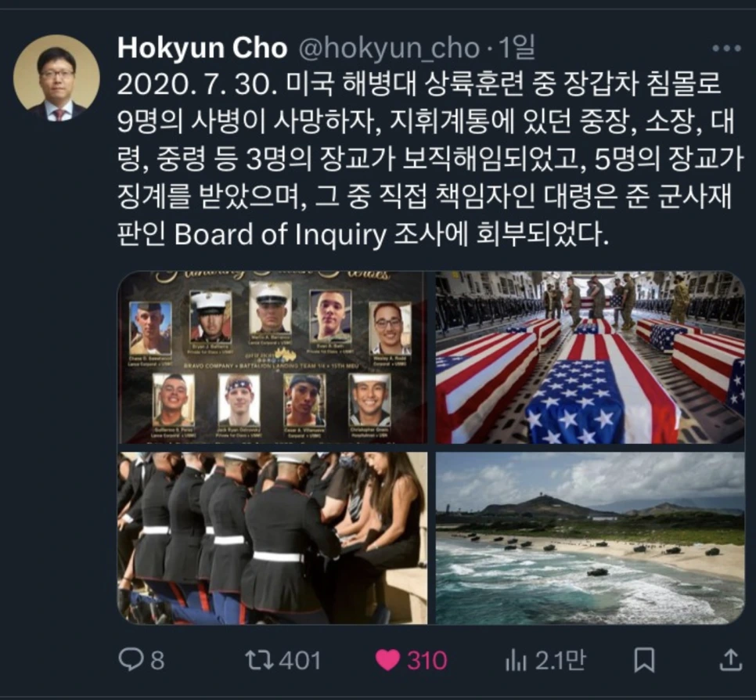Open the reply icon with 8 comments
Image resolution: width=756 pixels, height=700 pixels.
131,660
